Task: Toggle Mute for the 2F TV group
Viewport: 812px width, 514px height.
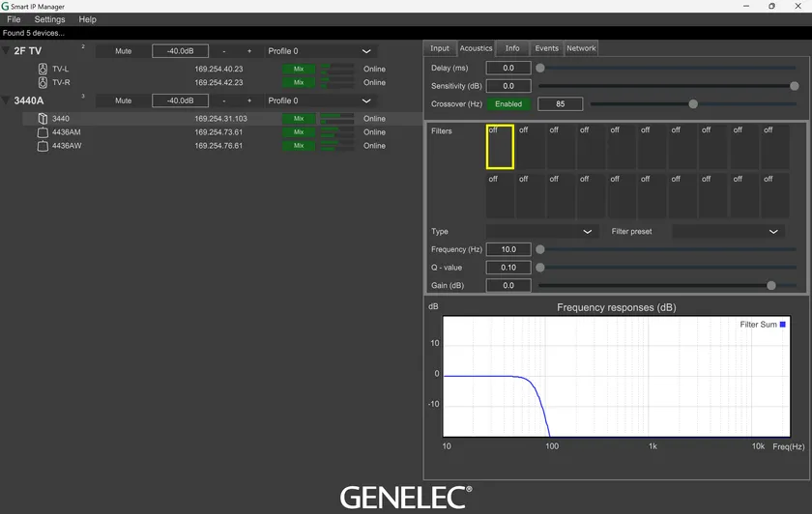Action: [123, 51]
